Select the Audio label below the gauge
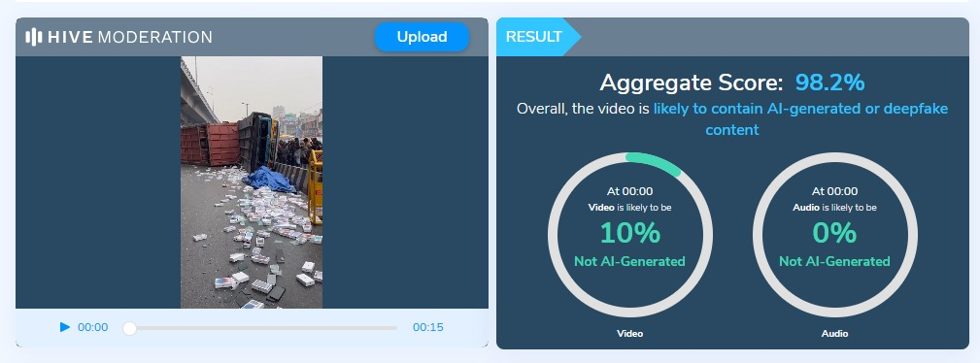 (834, 334)
